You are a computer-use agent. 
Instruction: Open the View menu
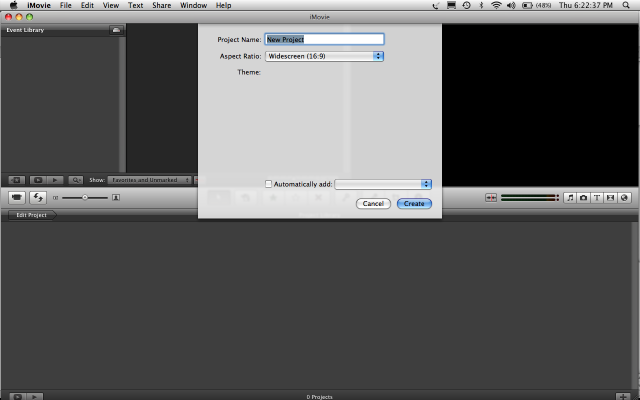pyautogui.click(x=111, y=5)
